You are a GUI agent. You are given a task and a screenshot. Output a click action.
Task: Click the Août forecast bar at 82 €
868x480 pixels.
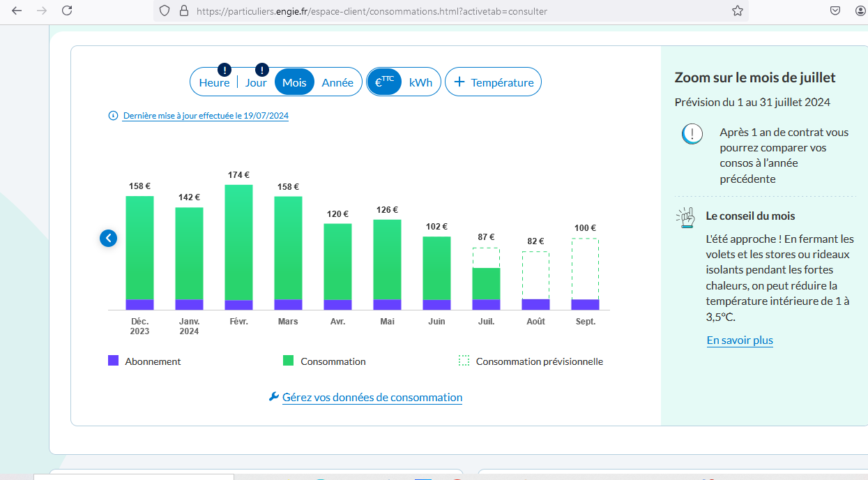pos(535,280)
